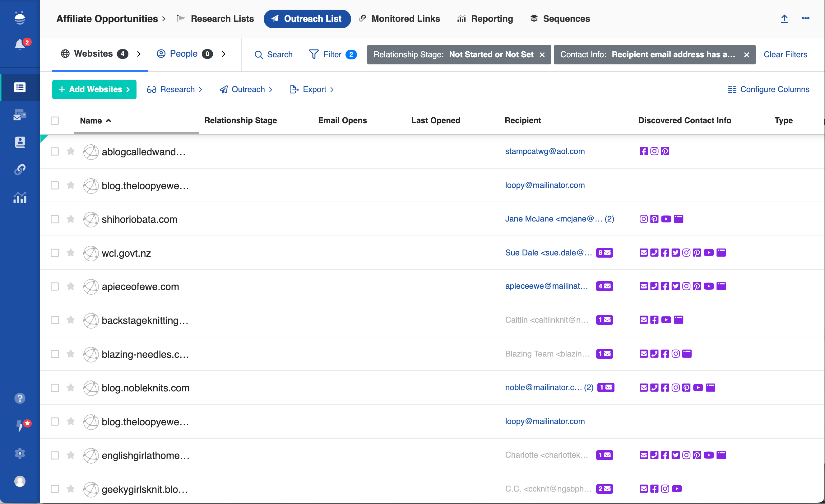Open Configure Columns
The height and width of the screenshot is (504, 825).
[768, 89]
